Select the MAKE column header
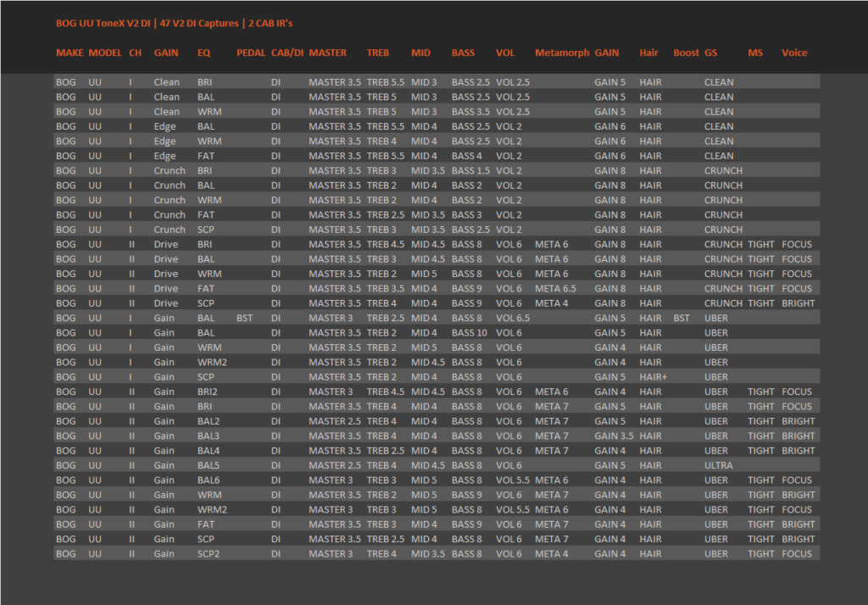The image size is (868, 605). pyautogui.click(x=70, y=53)
